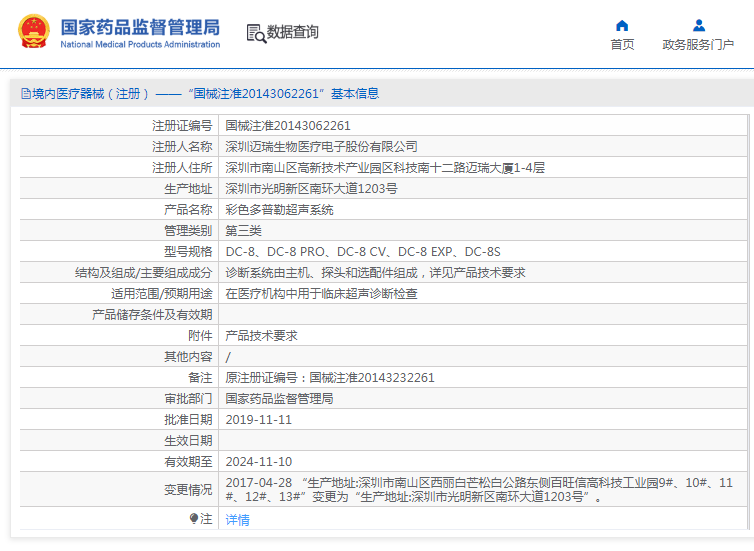Click the 附件 row label
754x551 pixels.
[x=200, y=336]
